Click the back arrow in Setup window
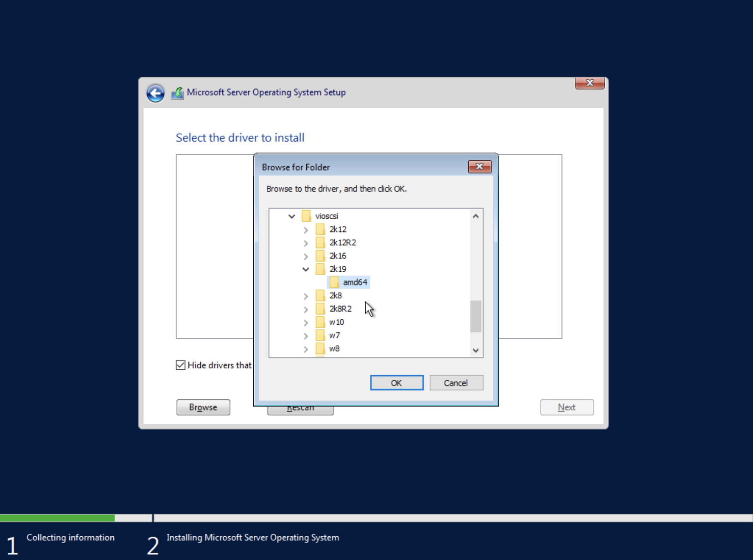The width and height of the screenshot is (753, 560). coord(155,93)
